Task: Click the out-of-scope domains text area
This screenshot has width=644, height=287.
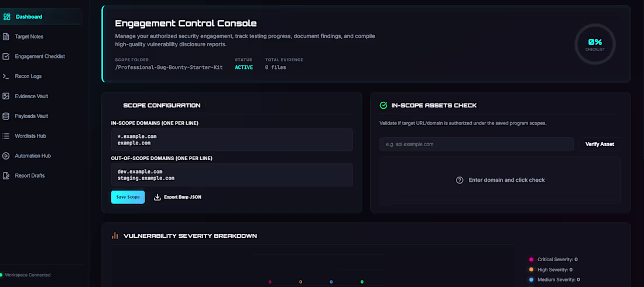Action: (232, 175)
